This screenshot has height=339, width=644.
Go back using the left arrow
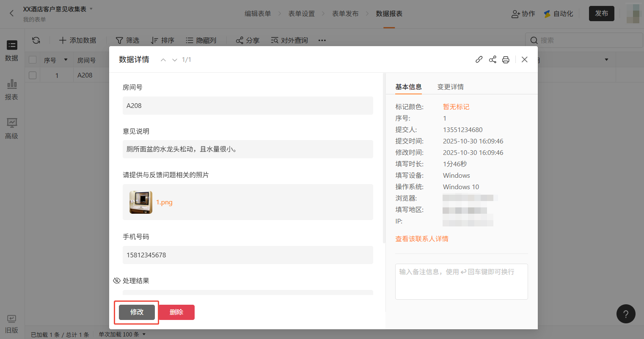point(11,14)
